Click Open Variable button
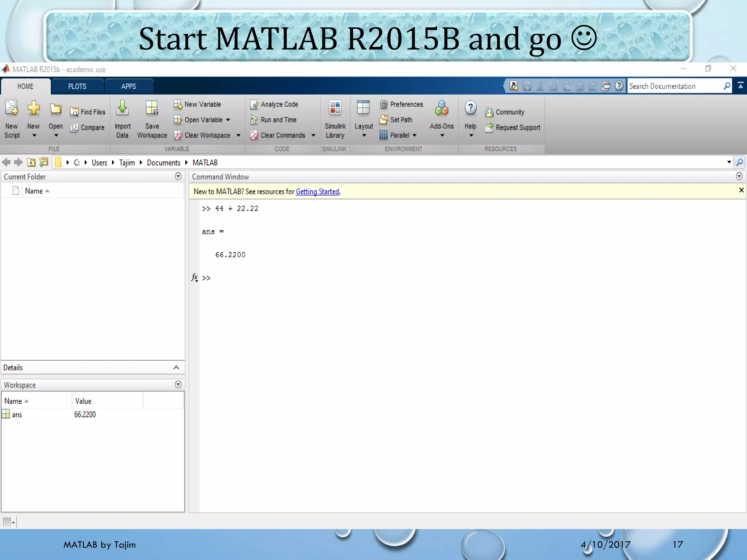The height and width of the screenshot is (560, 747). [198, 120]
